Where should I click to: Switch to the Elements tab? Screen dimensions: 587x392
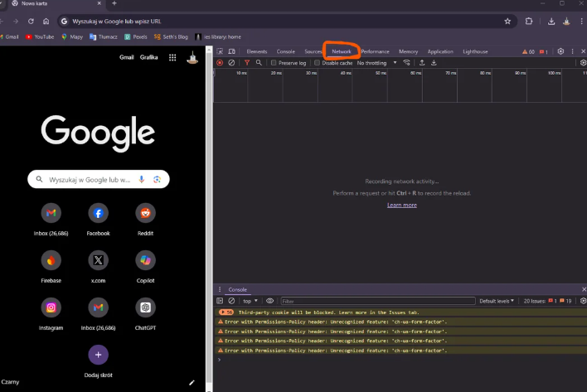pos(257,51)
